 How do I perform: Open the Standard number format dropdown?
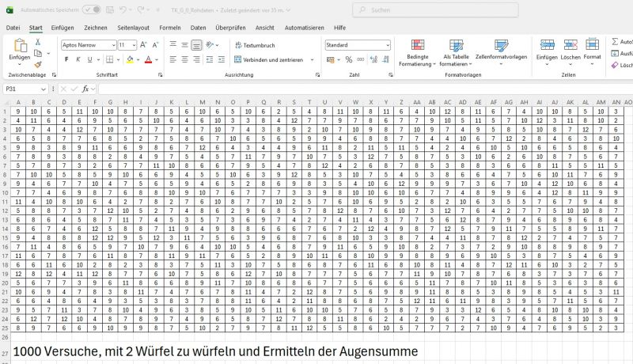[388, 45]
